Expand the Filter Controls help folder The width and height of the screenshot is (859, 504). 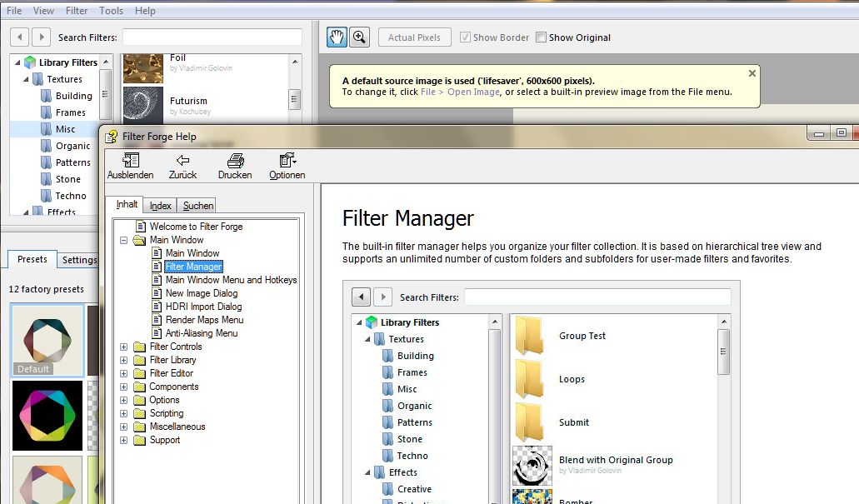[124, 347]
